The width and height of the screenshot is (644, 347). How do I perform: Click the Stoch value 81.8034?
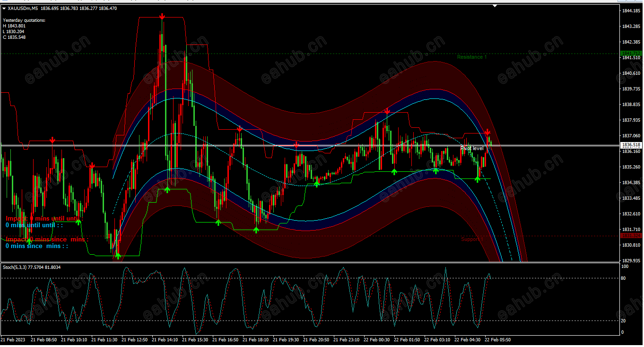pyautogui.click(x=53, y=267)
